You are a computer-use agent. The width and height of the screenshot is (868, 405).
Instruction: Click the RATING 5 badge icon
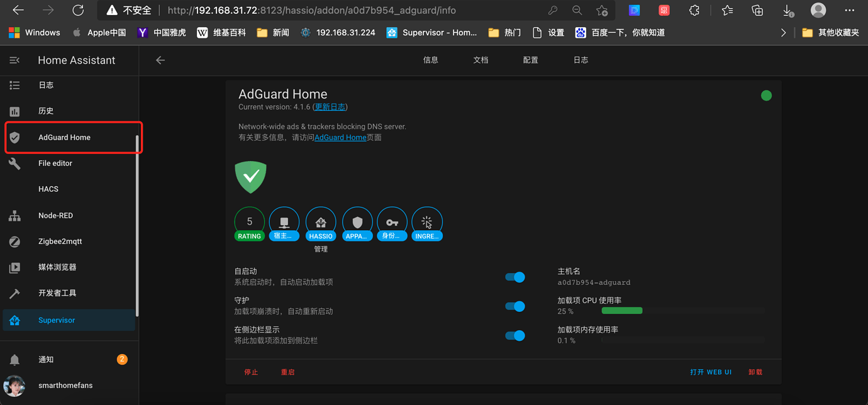(249, 221)
